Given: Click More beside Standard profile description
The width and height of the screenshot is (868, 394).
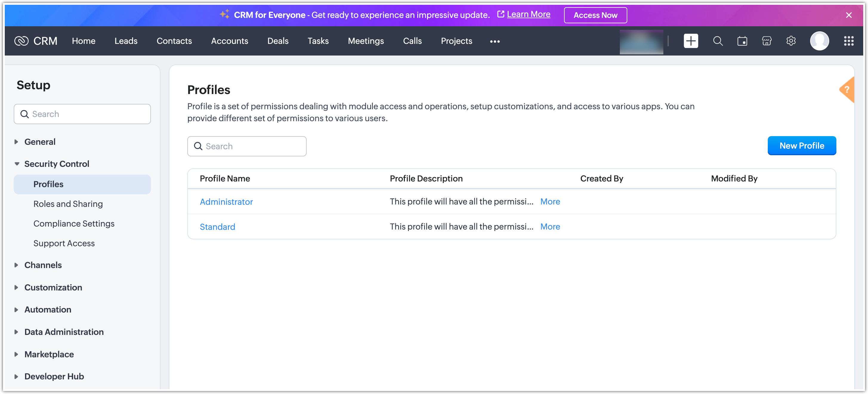Looking at the screenshot, I should pos(550,227).
